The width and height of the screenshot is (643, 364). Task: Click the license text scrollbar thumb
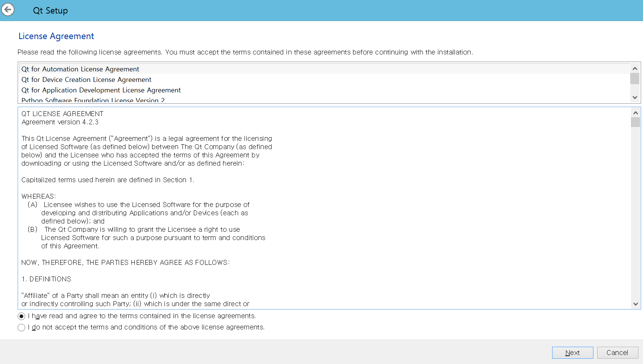(635, 122)
